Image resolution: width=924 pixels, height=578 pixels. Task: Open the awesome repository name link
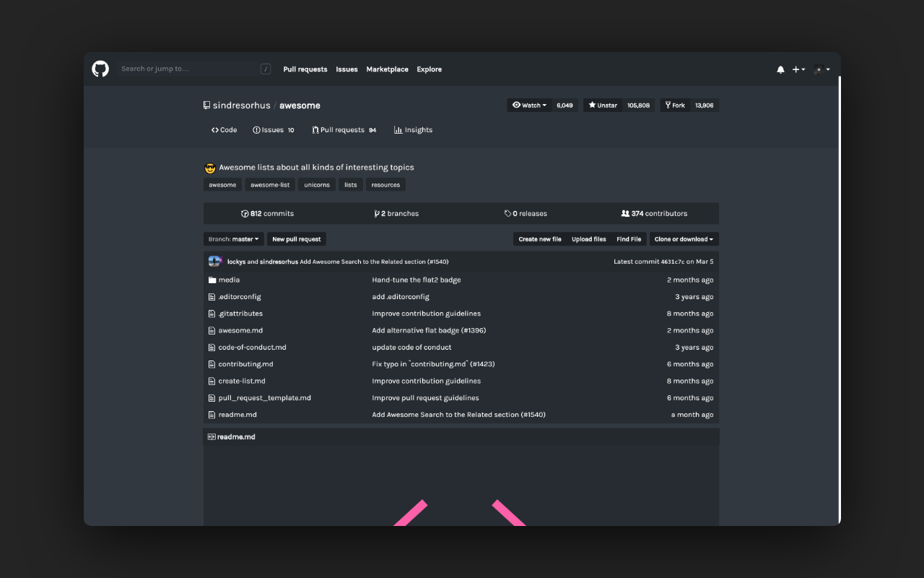coord(300,105)
